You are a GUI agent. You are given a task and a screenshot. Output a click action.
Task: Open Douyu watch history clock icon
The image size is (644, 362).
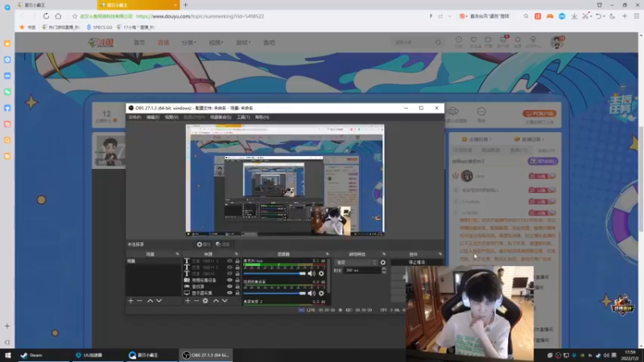[459, 40]
